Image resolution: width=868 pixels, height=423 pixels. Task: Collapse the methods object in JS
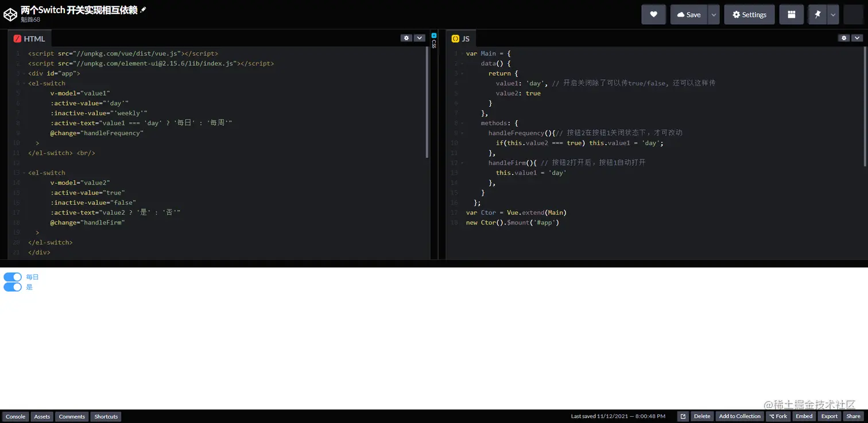point(462,123)
